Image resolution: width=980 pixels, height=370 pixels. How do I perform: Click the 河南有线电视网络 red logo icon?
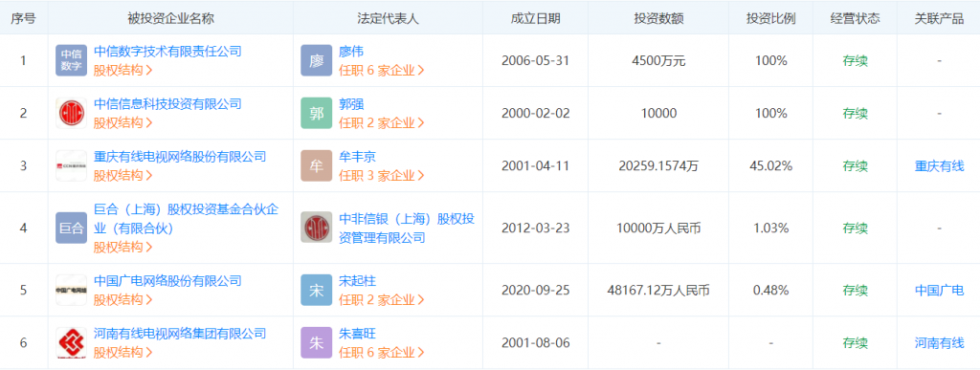[71, 342]
